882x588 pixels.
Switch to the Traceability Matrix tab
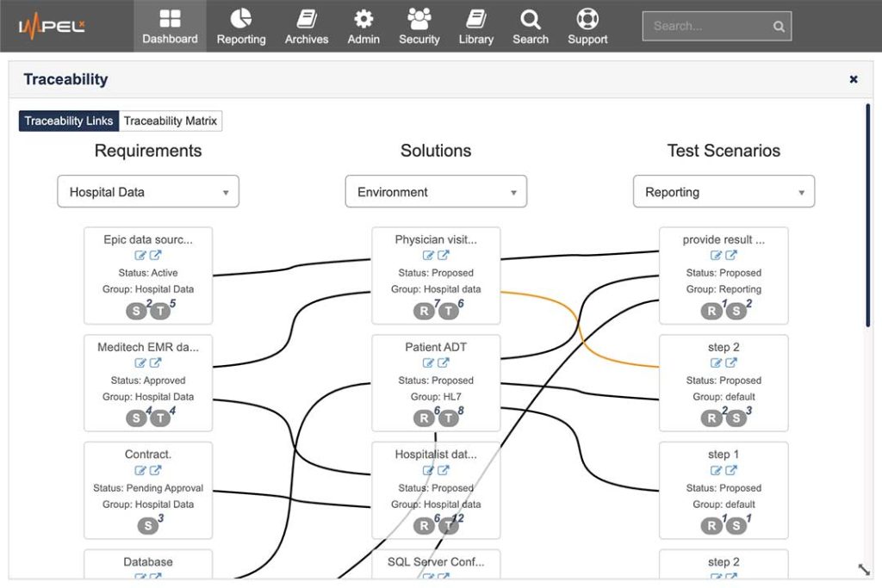[171, 121]
